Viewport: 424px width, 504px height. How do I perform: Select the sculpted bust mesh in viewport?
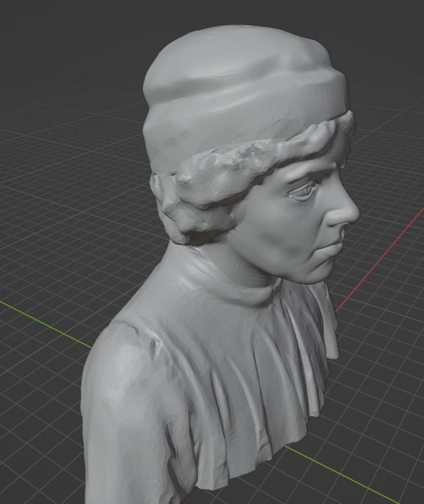[x=222, y=264]
